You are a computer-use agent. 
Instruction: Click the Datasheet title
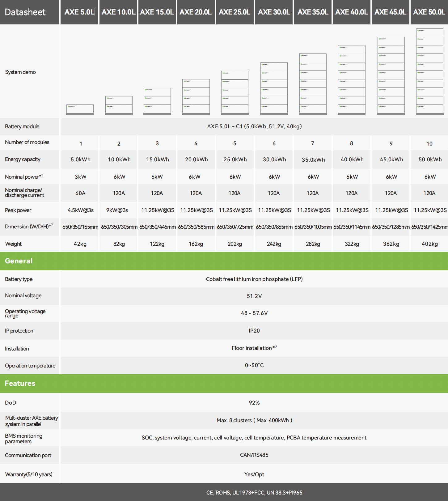25,12
